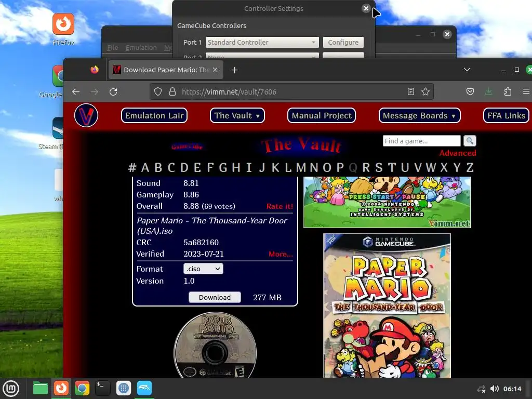Click the Verified date 2023-07-21
532x399 pixels.
tap(204, 254)
